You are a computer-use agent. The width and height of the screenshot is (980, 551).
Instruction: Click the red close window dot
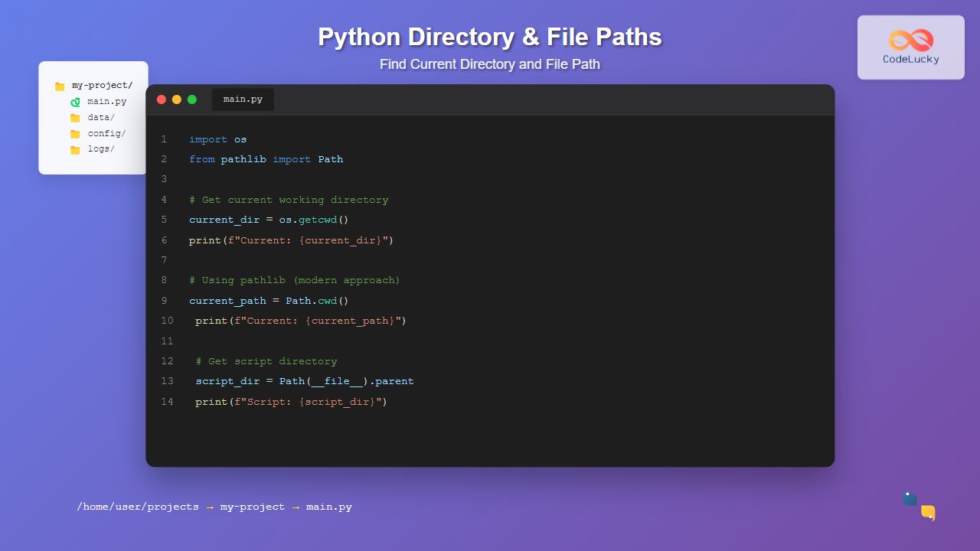[162, 99]
